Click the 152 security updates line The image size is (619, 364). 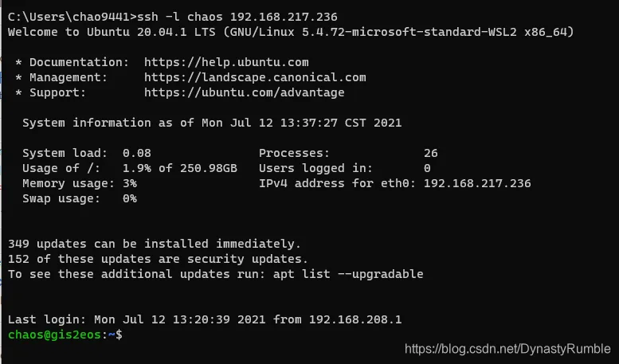coord(158,259)
